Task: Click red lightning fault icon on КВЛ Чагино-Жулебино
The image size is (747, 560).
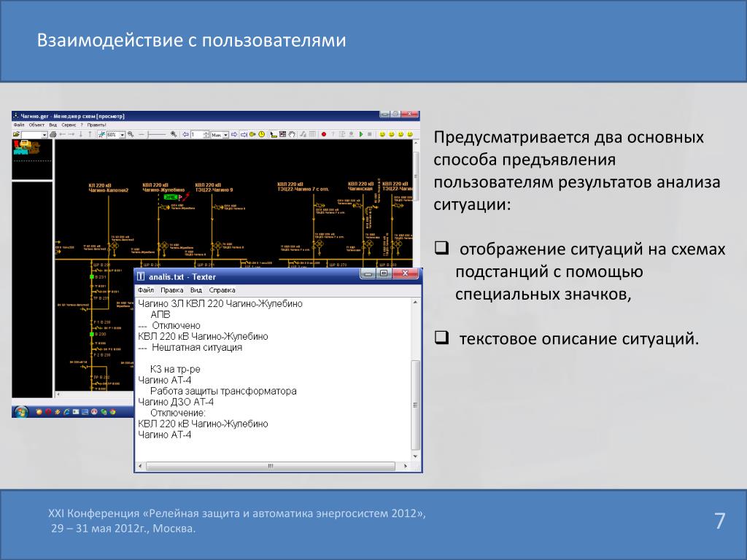Action: (186, 195)
